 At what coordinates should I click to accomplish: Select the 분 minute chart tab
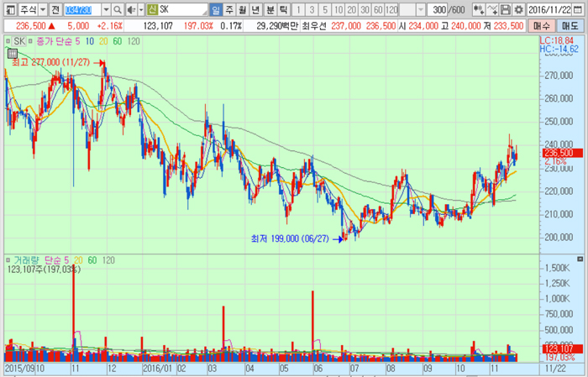point(270,10)
